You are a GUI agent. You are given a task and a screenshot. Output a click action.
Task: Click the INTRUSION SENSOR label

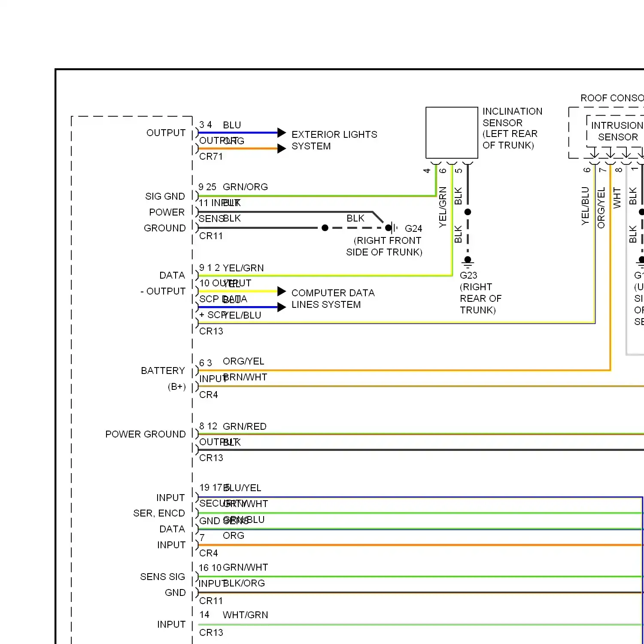(x=617, y=131)
